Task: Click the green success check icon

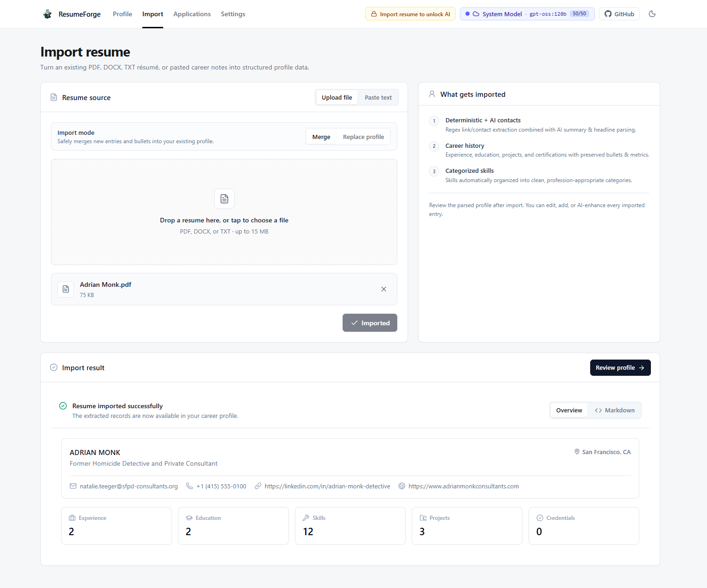Action: point(63,406)
